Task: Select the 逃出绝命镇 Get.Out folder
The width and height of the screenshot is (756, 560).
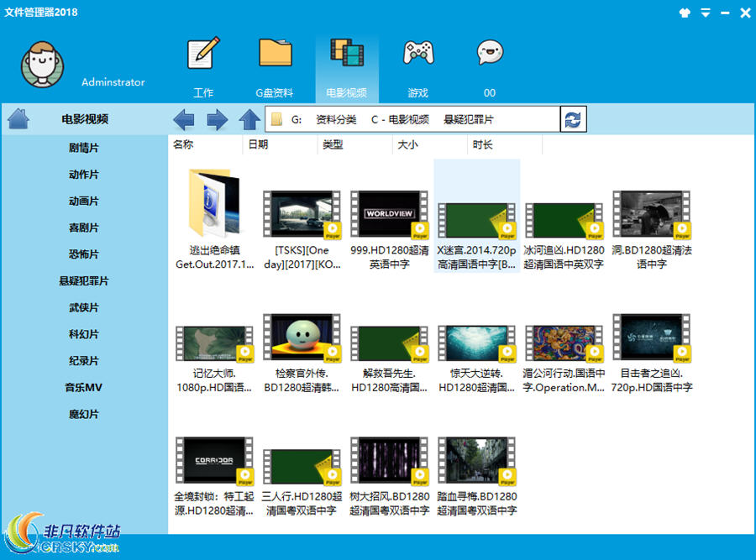Action: [214, 219]
